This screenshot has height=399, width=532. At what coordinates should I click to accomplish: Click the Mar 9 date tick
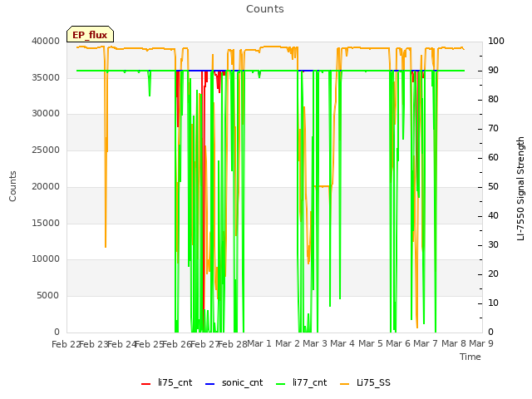481,343
